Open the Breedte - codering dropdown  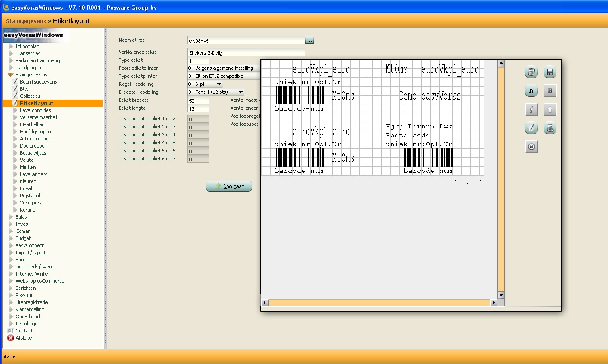[240, 92]
